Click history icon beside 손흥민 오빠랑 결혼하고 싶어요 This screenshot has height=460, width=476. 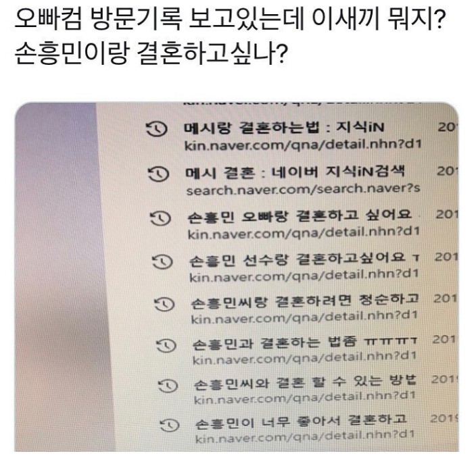click(x=160, y=218)
